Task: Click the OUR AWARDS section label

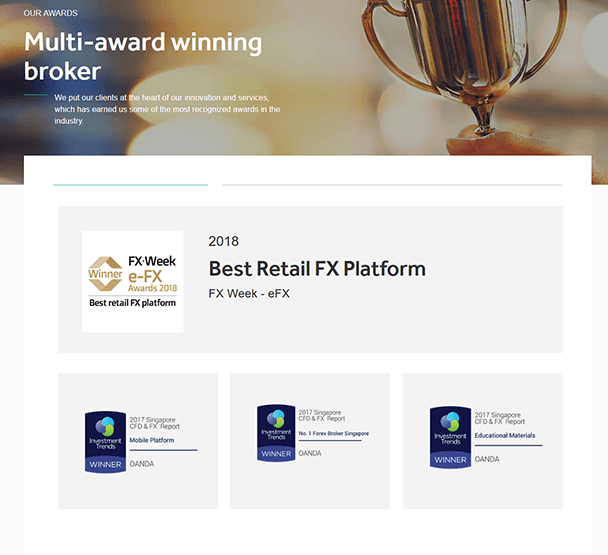Action: click(x=51, y=13)
